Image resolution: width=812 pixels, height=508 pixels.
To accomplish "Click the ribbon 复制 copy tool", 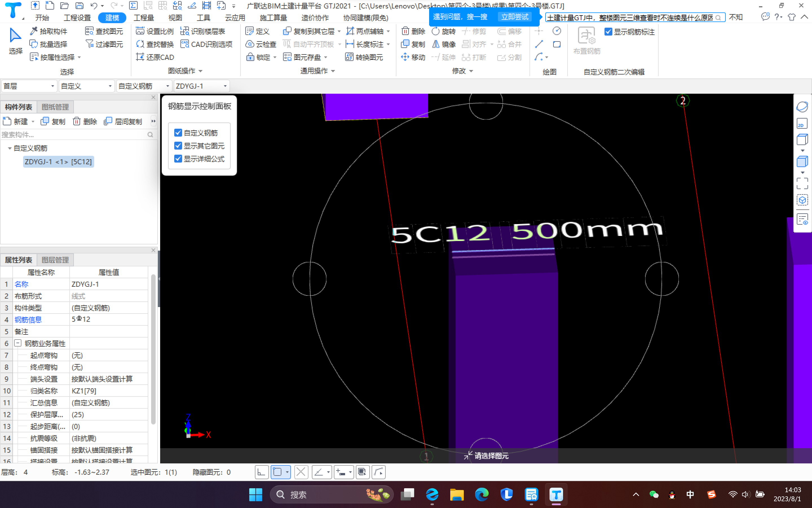I will click(413, 44).
